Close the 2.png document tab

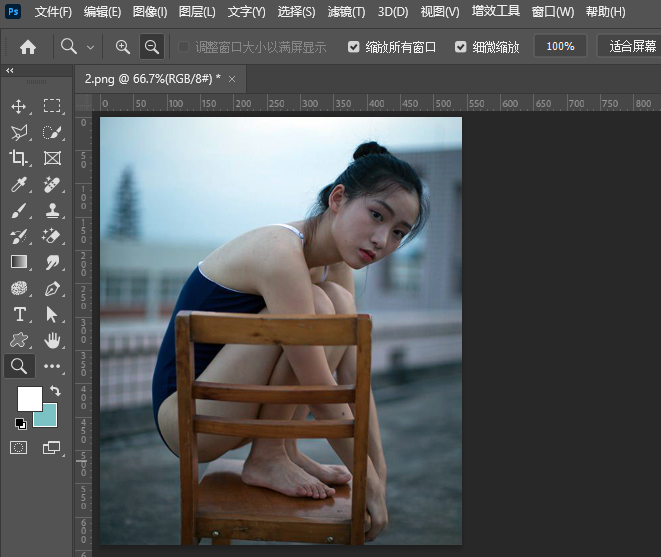232,79
